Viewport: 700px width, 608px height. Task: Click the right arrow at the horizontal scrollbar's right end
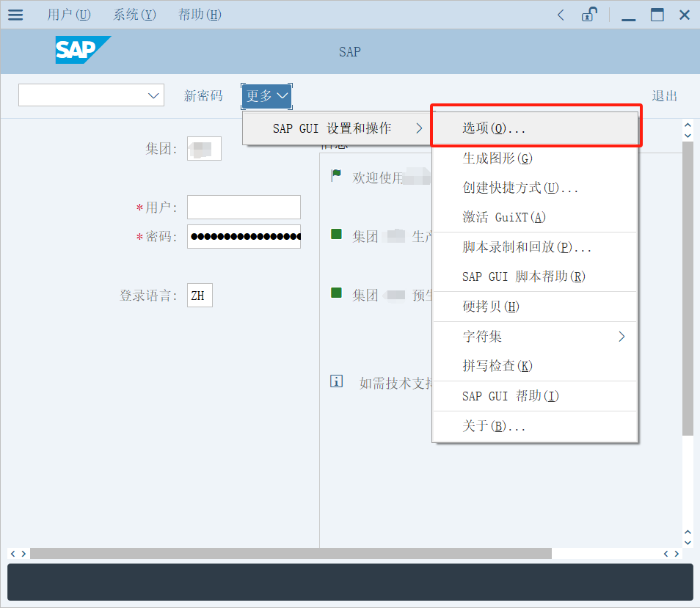pos(677,554)
